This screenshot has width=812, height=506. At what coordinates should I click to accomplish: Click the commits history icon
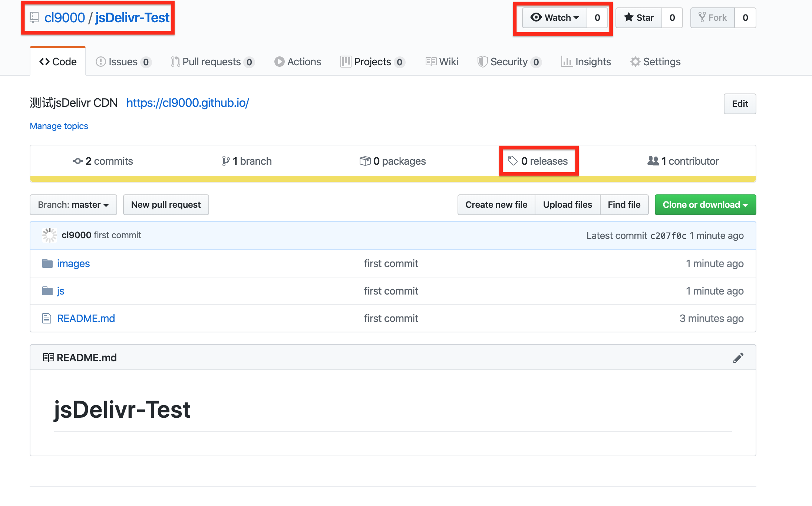77,161
